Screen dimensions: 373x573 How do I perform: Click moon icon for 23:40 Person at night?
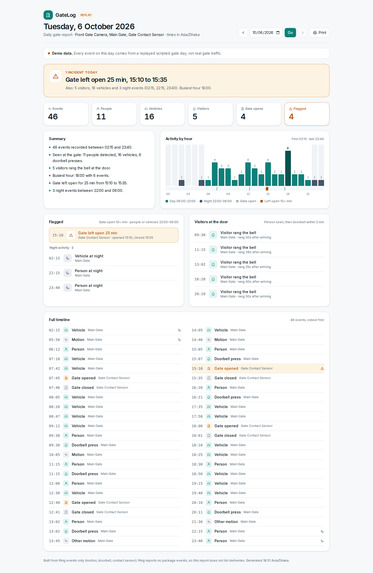pos(68,288)
